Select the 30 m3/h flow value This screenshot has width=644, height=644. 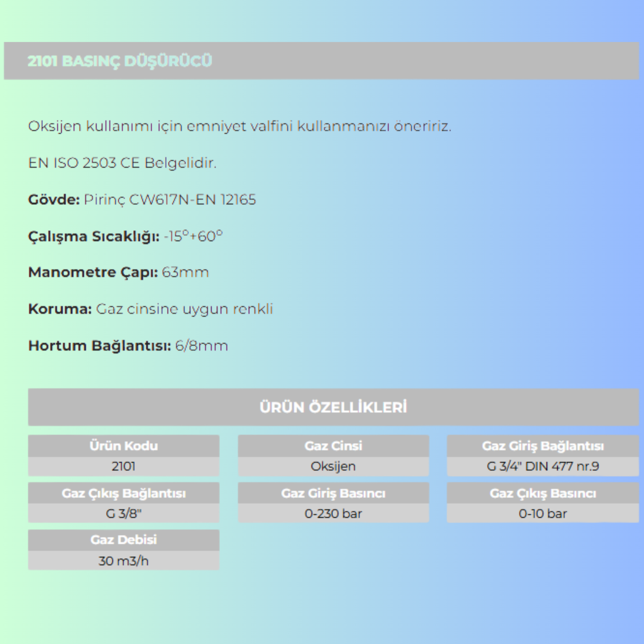click(x=124, y=561)
